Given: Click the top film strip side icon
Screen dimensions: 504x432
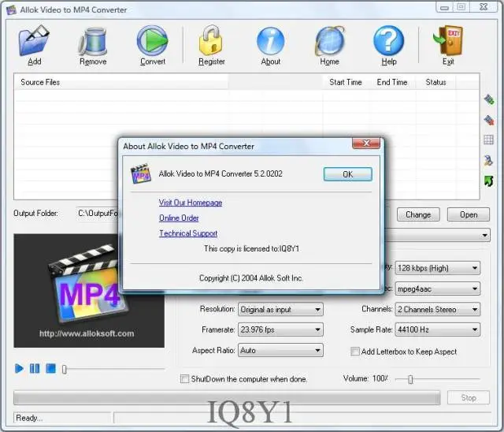Looking at the screenshot, I should [489, 99].
